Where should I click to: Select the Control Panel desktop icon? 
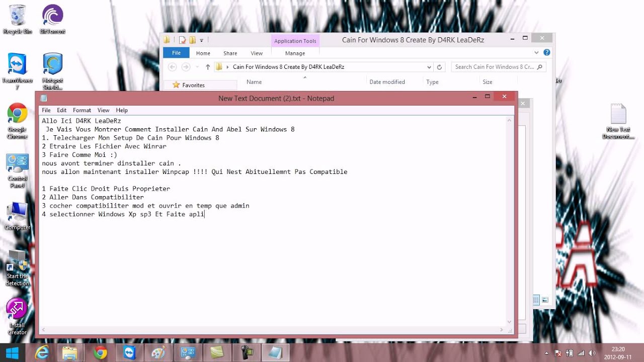pos(17,170)
